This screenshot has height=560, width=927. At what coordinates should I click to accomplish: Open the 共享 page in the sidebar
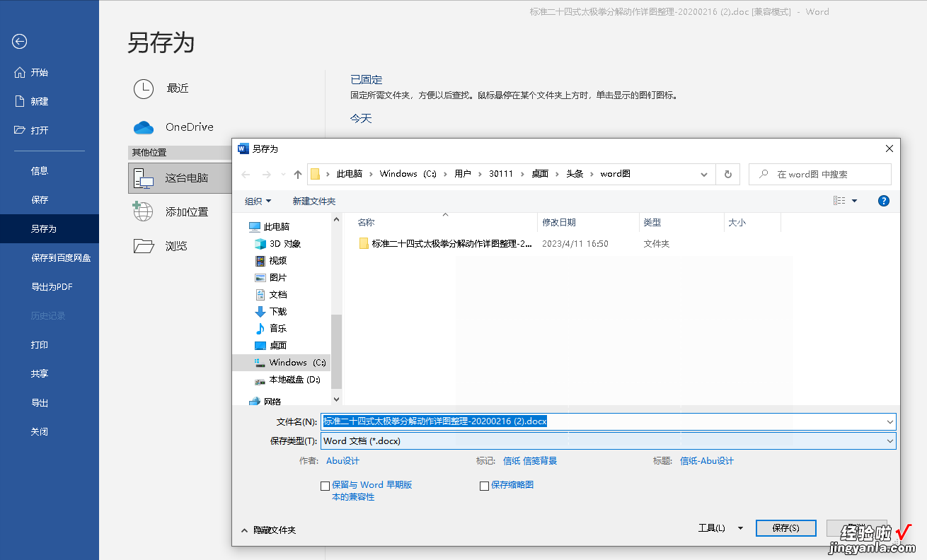click(x=40, y=373)
